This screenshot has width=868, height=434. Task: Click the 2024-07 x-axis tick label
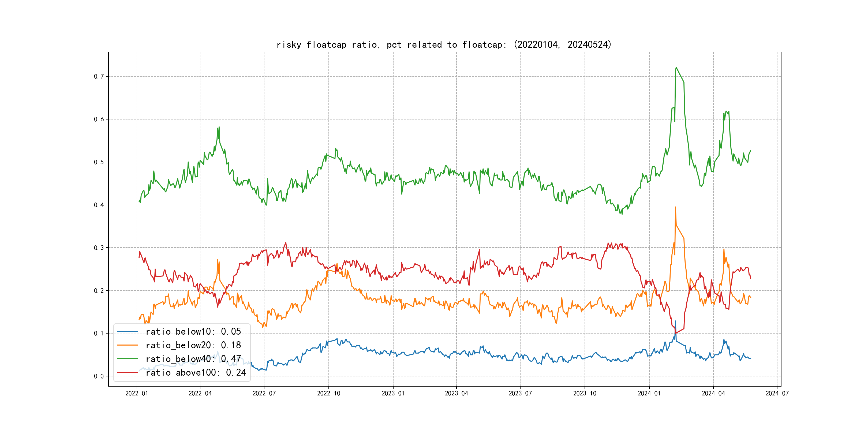pos(777,393)
